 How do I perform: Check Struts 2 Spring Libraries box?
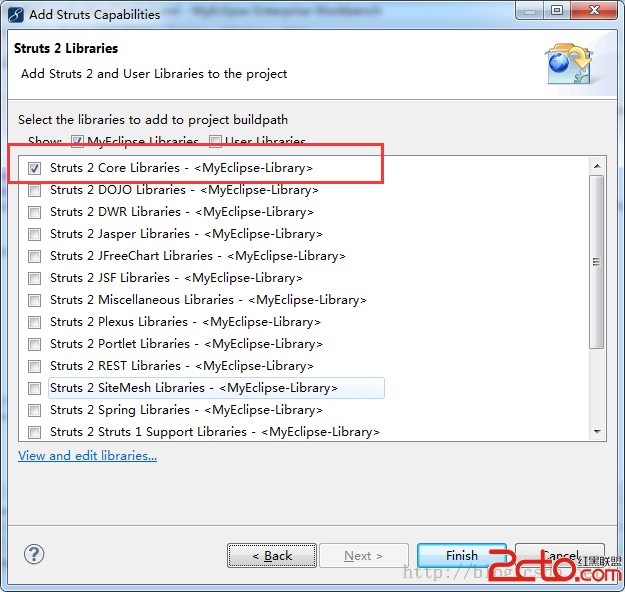[35, 410]
